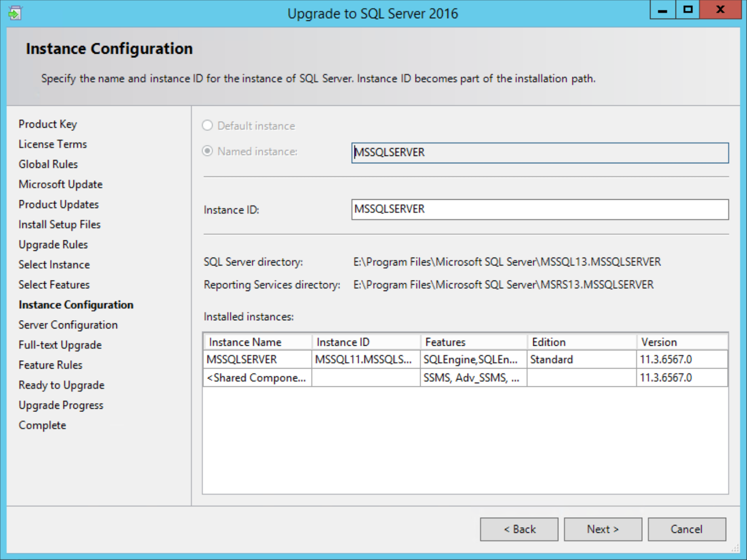Select Feature Rules in sidebar
747x560 pixels.
(51, 365)
